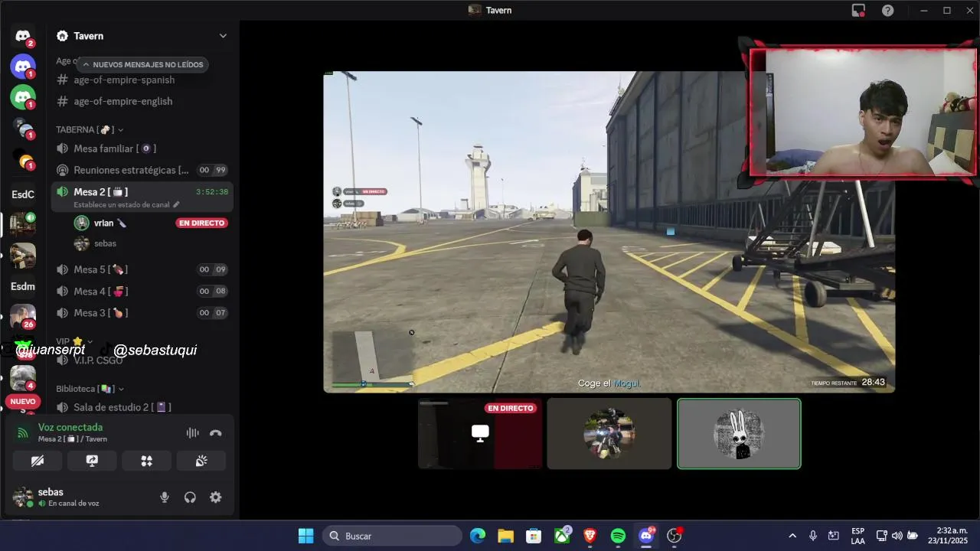Viewport: 980px width, 551px height.
Task: Disconnect from voice call
Action: pyautogui.click(x=216, y=433)
